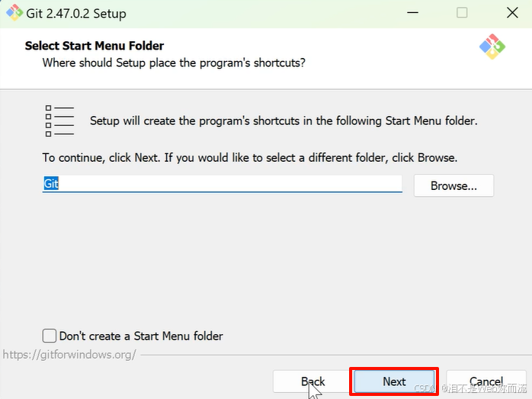This screenshot has height=399, width=532.
Task: Go Back to previous setup page
Action: click(312, 381)
